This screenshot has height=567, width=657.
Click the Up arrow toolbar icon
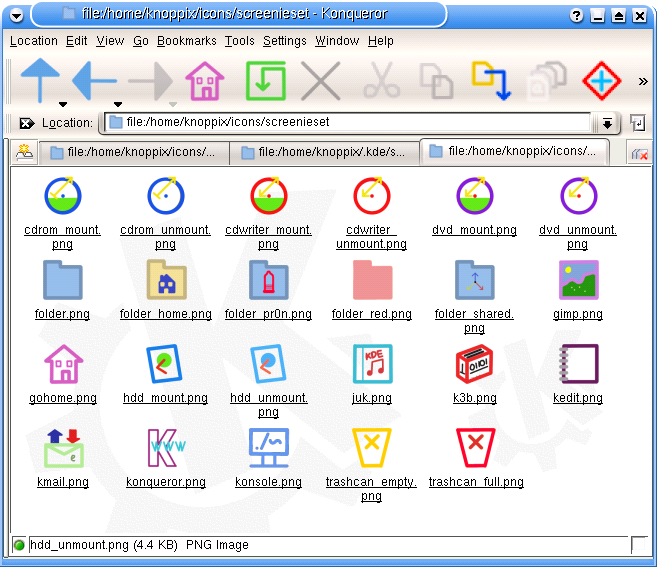(40, 80)
